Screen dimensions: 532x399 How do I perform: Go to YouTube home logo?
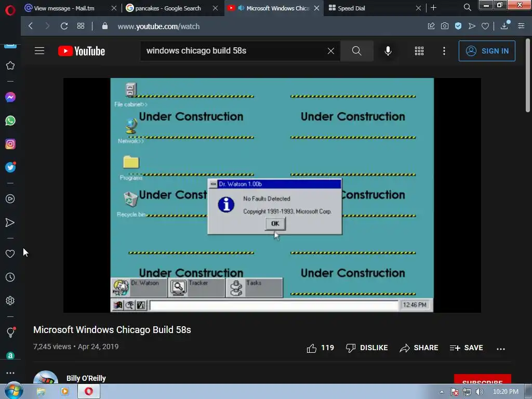coord(82,51)
